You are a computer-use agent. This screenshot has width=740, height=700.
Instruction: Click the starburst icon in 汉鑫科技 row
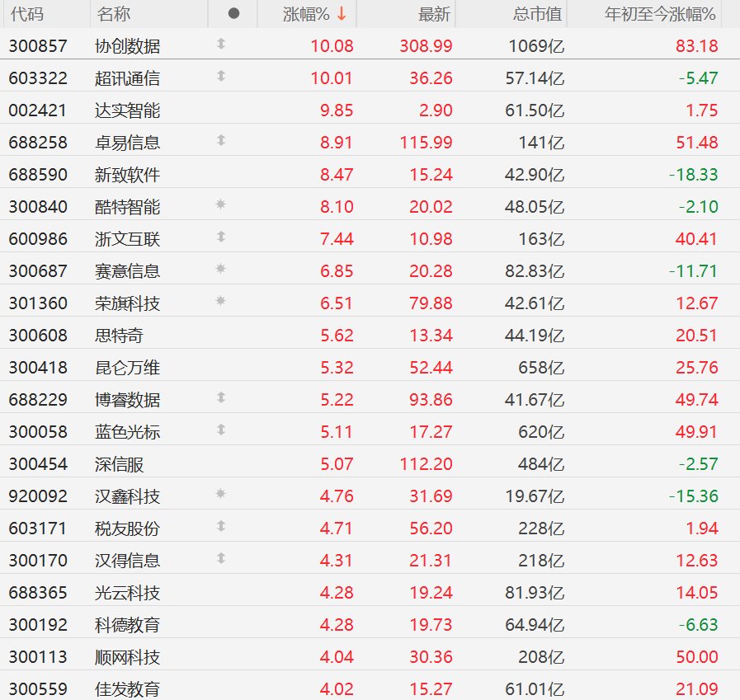220,494
